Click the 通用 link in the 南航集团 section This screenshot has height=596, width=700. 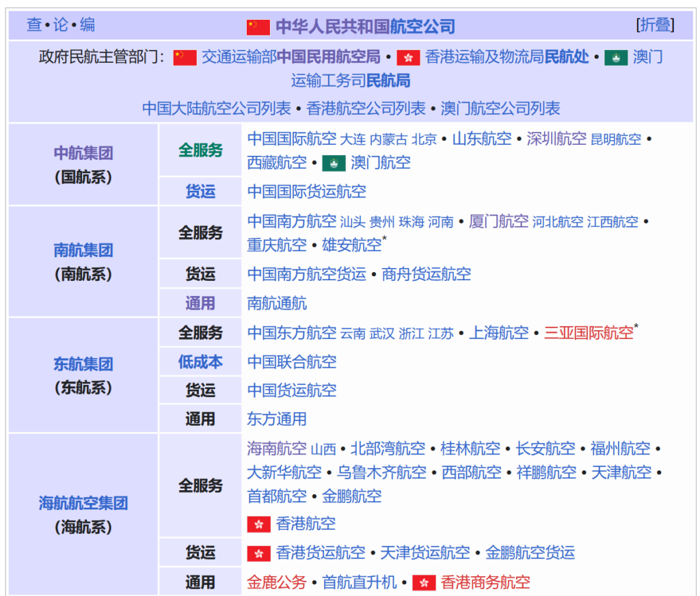click(200, 303)
